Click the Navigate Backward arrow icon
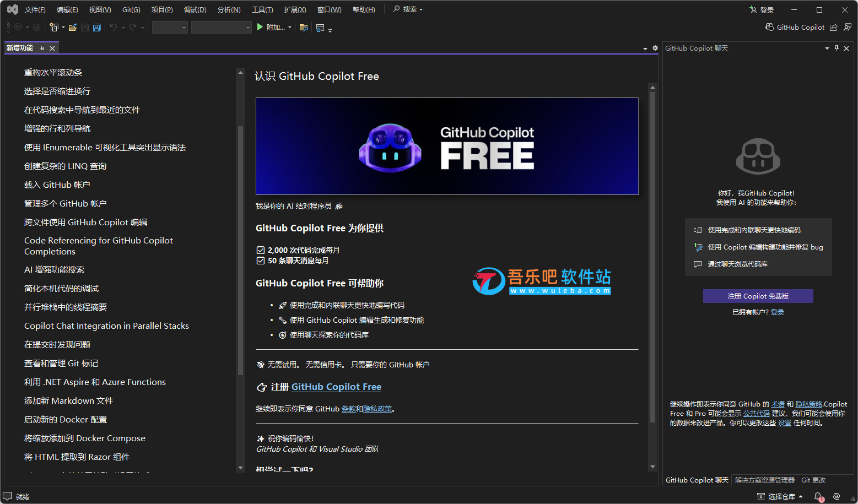This screenshot has height=504, width=858. click(x=18, y=27)
